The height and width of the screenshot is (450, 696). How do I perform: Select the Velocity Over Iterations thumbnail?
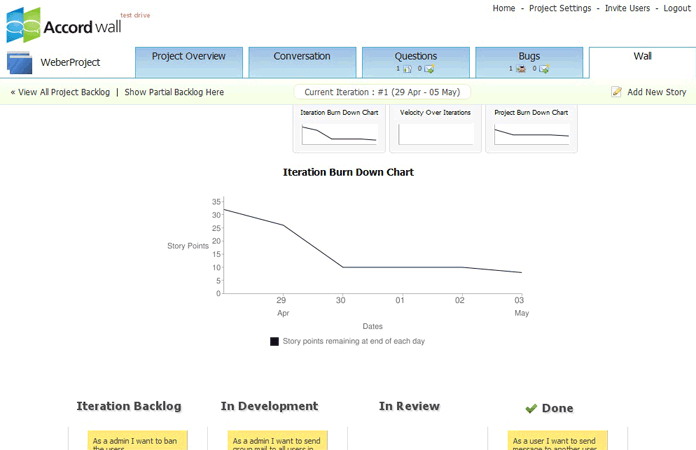[435, 128]
